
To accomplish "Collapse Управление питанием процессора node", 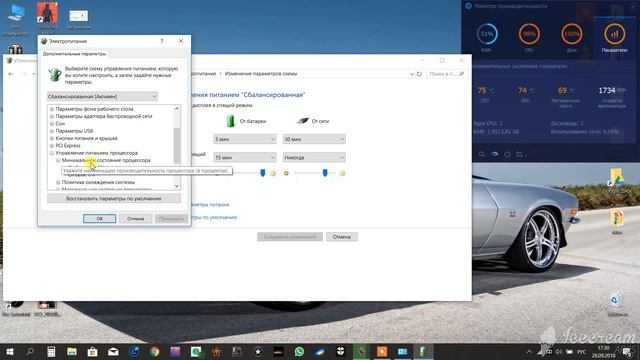I will [52, 153].
